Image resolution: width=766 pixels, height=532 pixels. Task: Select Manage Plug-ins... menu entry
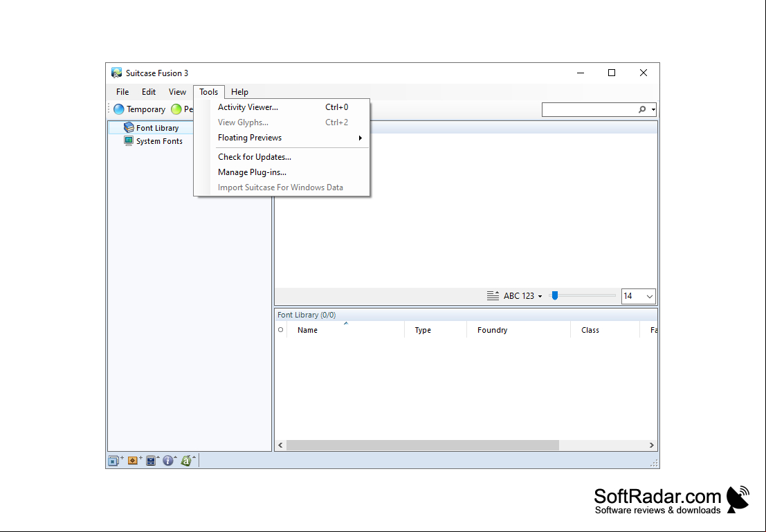[x=282, y=172]
